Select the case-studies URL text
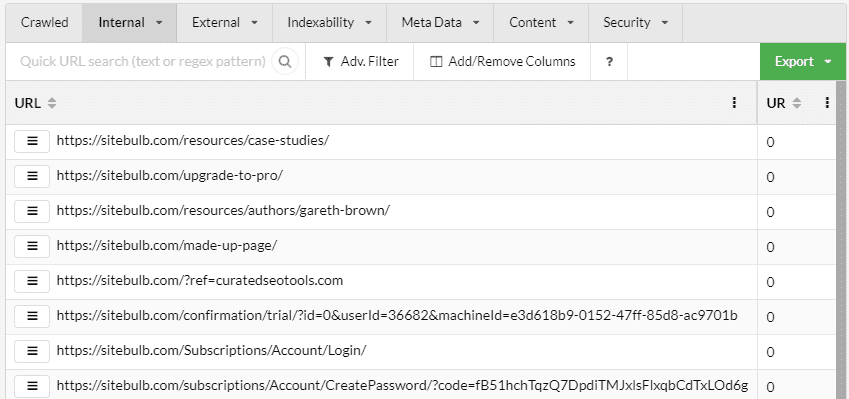Screen dimensions: 849x399 coord(193,141)
